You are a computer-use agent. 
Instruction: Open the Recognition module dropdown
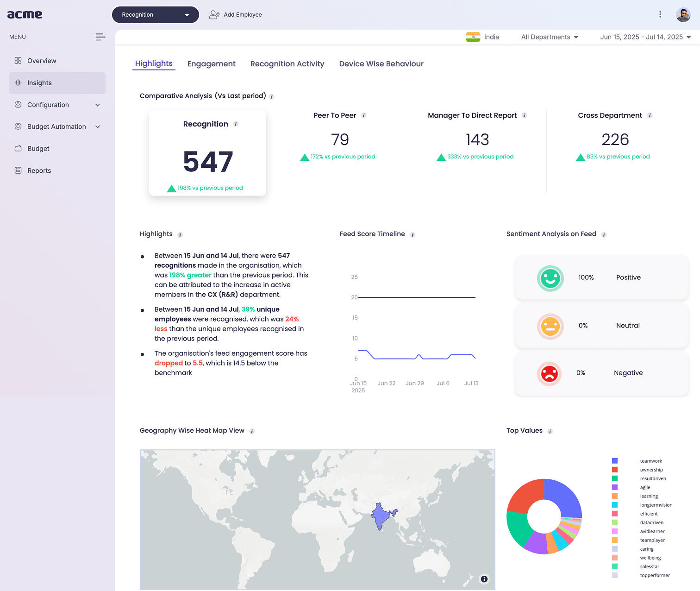(x=156, y=15)
